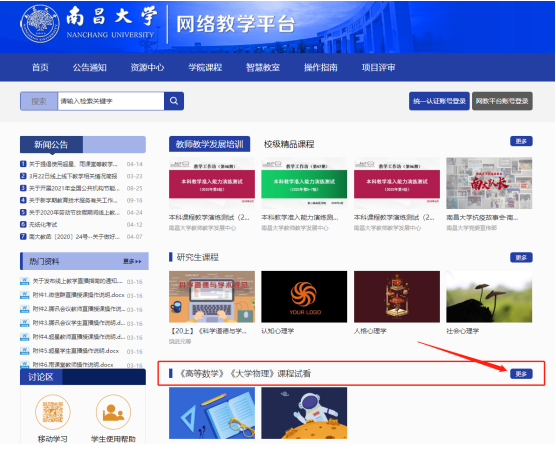This screenshot has height=449, width=556.
Task: Open Word document icon for 附件1 file
Action: [24, 295]
